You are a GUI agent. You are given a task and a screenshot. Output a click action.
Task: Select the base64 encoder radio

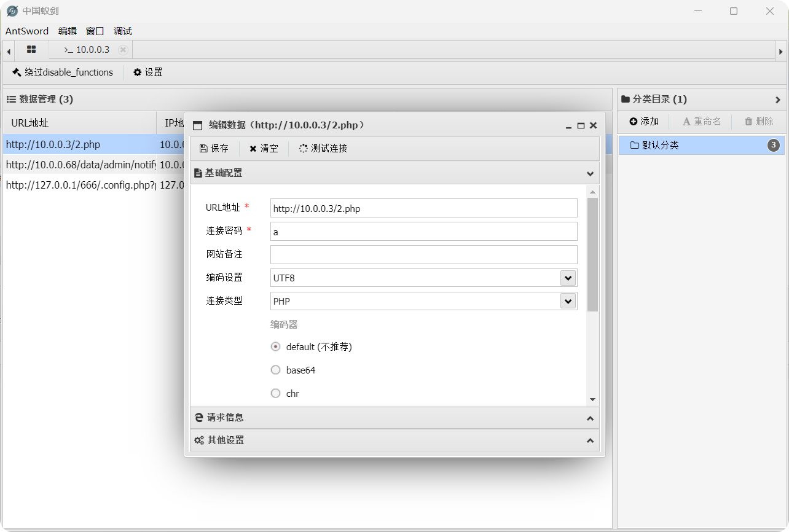(x=275, y=370)
